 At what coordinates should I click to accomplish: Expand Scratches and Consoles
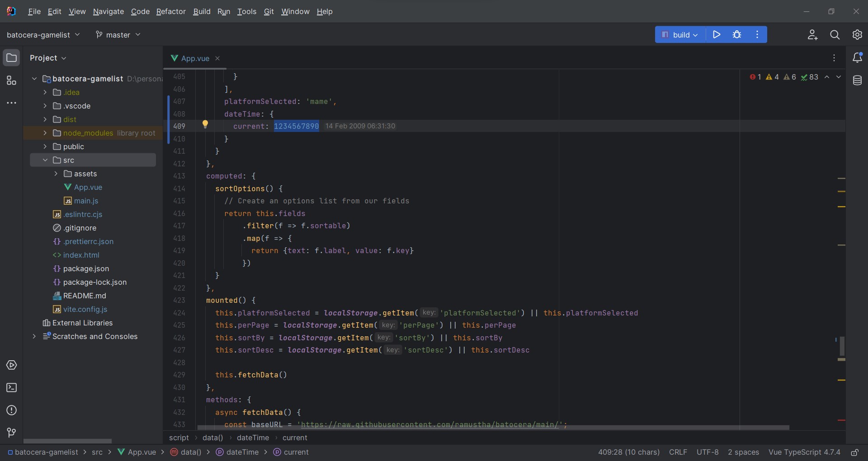(34, 336)
